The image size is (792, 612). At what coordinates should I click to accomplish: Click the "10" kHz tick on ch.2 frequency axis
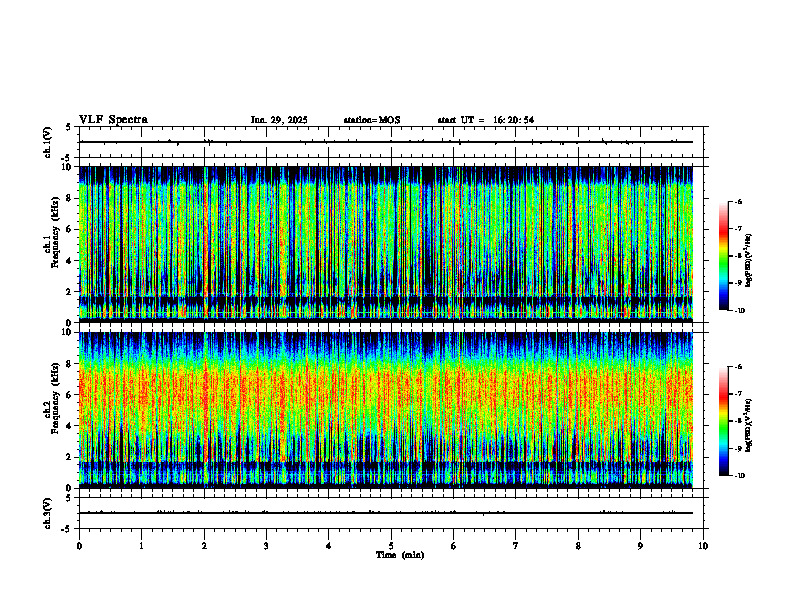[68, 332]
